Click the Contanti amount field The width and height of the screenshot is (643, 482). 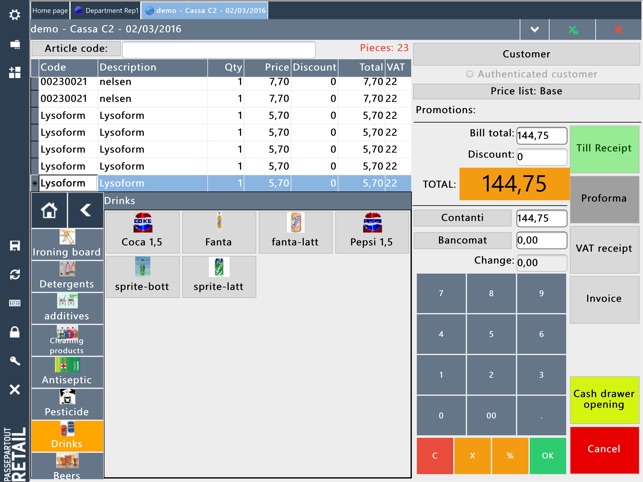tap(542, 218)
